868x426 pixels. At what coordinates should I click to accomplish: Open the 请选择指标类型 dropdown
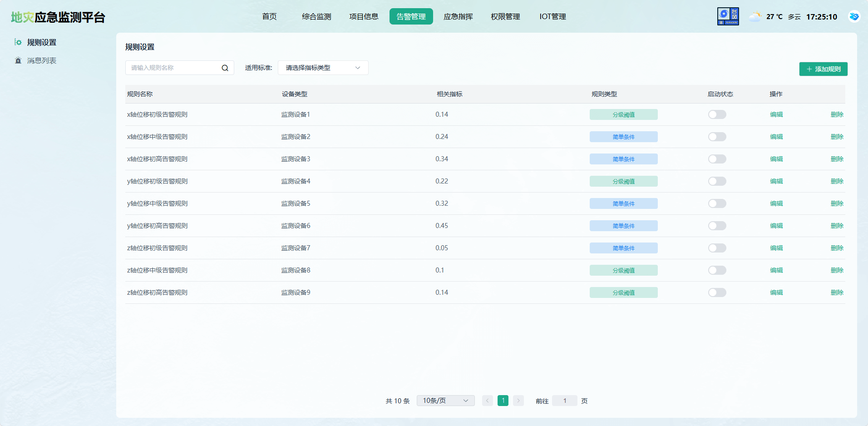[323, 68]
